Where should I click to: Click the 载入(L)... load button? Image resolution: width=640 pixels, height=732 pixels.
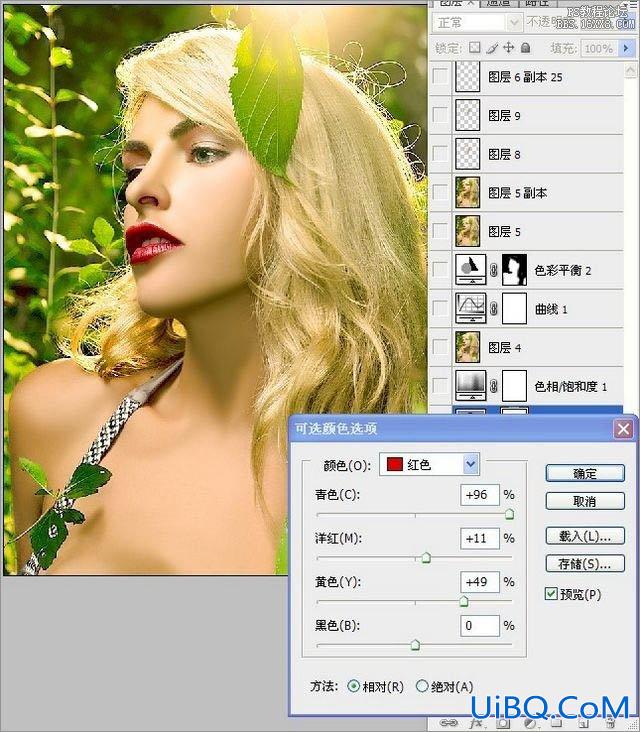tap(585, 536)
